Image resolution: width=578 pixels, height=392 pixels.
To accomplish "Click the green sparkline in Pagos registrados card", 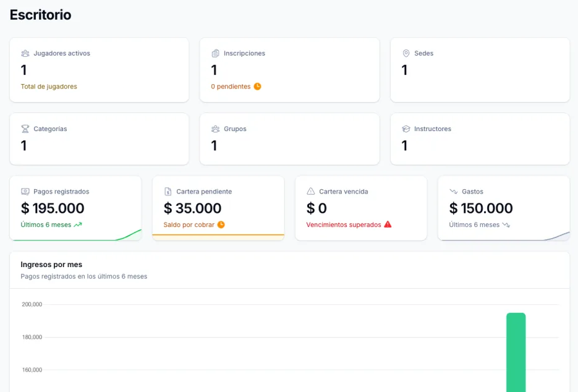I will point(75,236).
